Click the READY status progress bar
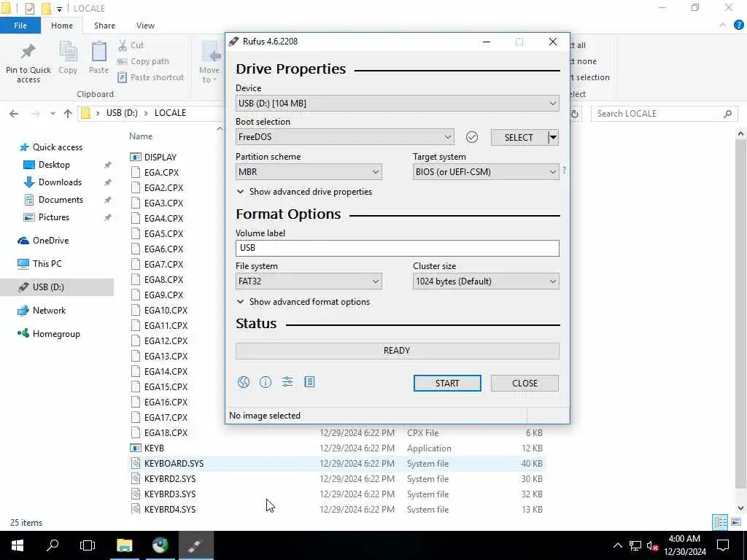 398,351
